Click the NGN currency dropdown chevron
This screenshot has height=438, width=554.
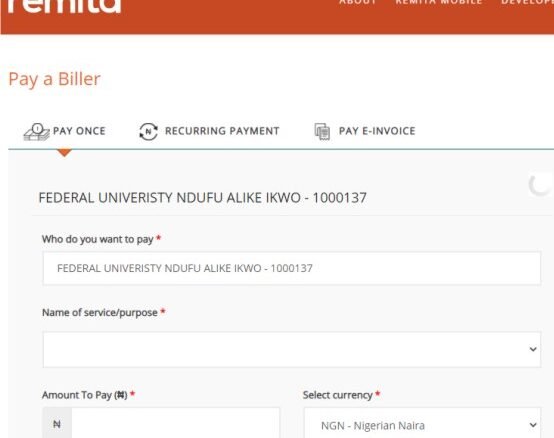coord(533,425)
